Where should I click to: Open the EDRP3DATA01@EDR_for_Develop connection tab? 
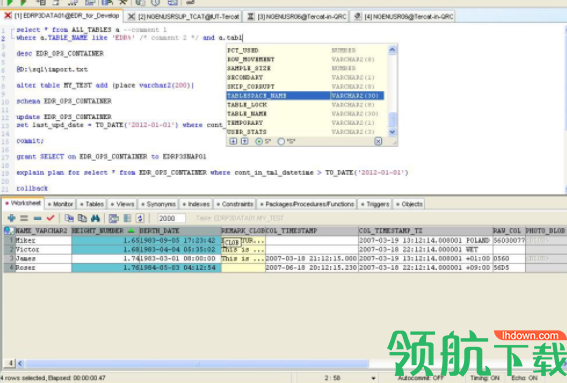pyautogui.click(x=62, y=16)
